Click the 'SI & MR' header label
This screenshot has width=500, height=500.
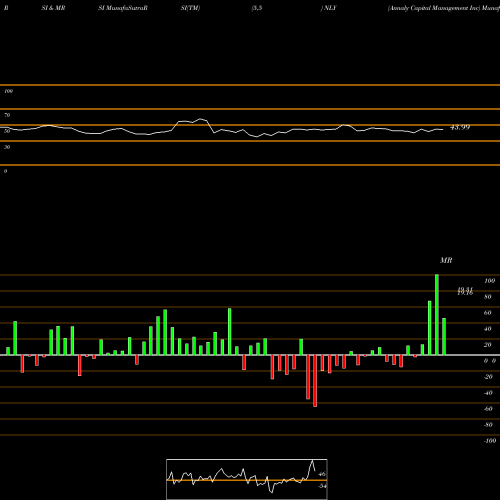53,8
